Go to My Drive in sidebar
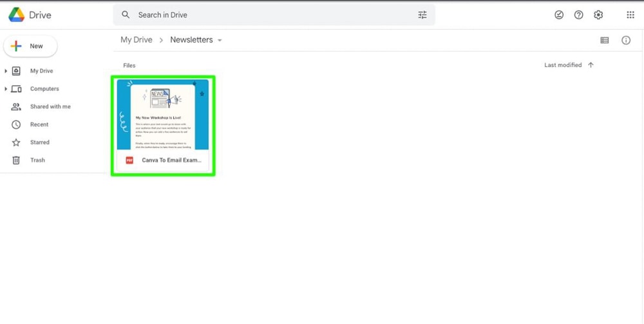The width and height of the screenshot is (644, 324). (41, 71)
